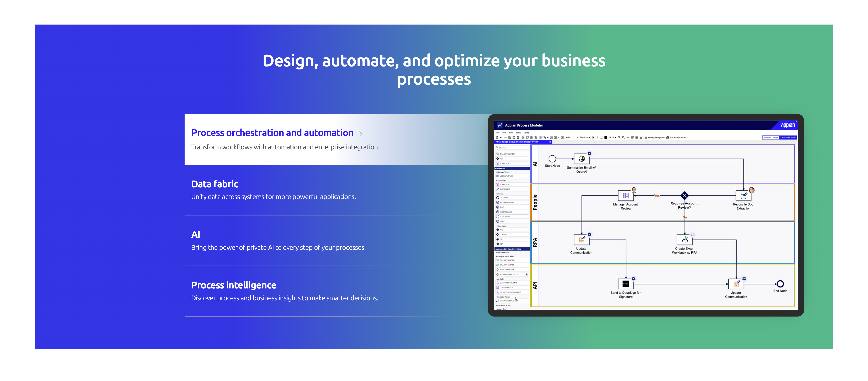Expand the Data Services group
Screen dimensions: 868x381
point(503,252)
